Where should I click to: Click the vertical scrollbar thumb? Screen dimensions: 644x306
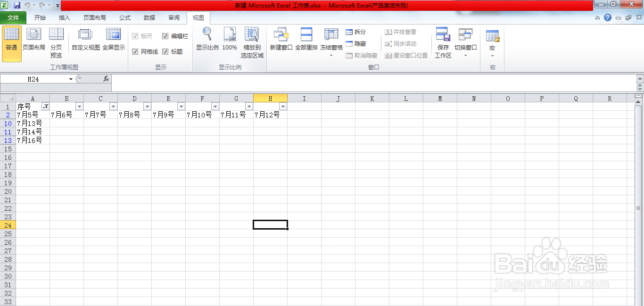click(x=639, y=207)
